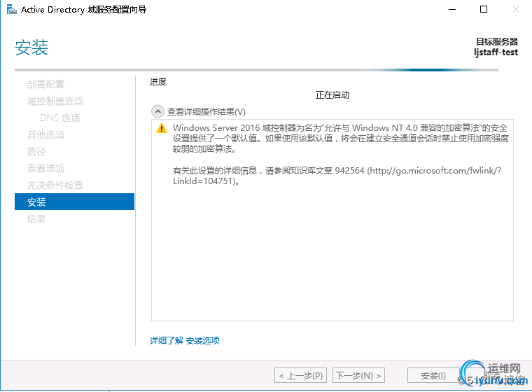Viewport: 532px width, 392px height.
Task: Click the Windows Server 2016 warning message text
Action: (x=341, y=138)
